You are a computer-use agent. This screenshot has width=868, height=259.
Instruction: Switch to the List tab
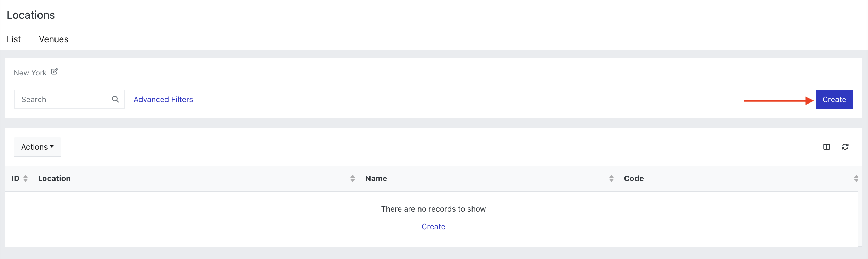14,39
